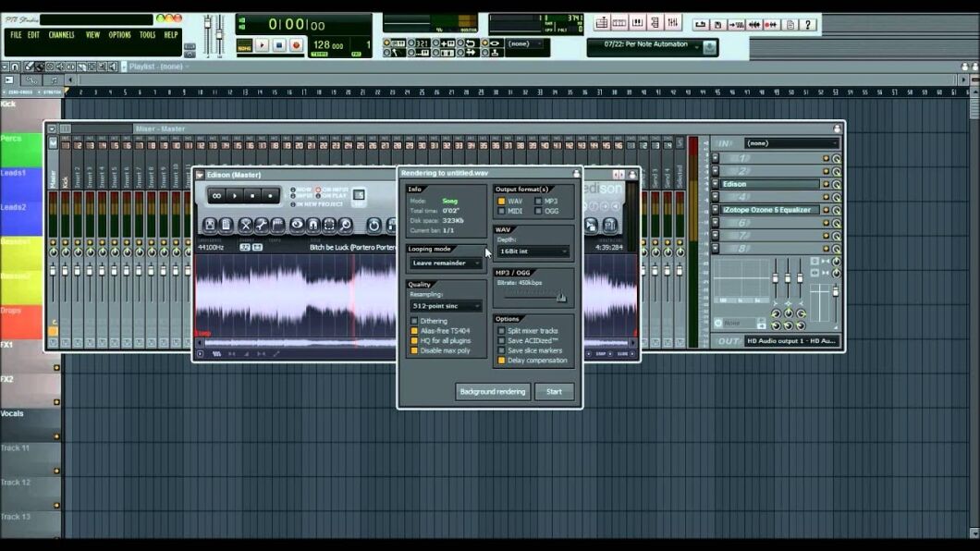The width and height of the screenshot is (980, 551).
Task: Open the Leave remainder looping mode dropdown
Action: (x=446, y=263)
